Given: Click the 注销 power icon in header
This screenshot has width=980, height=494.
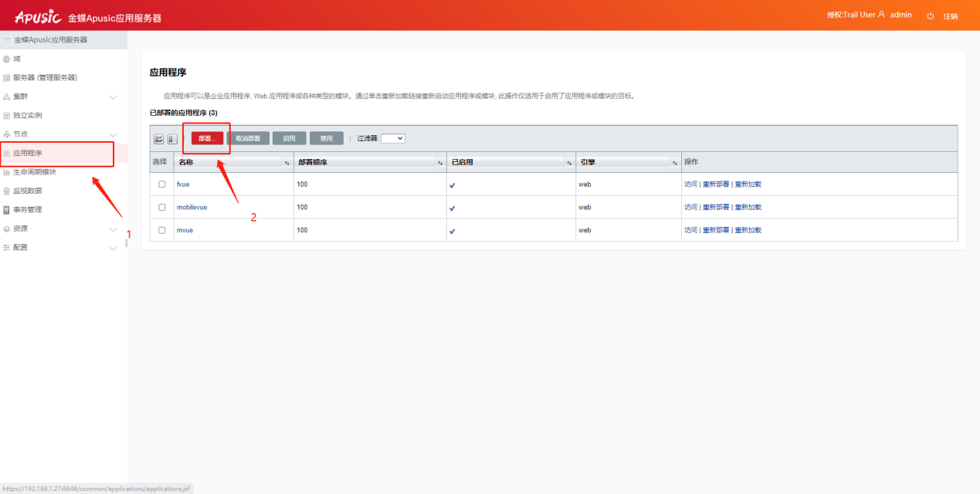Looking at the screenshot, I should coord(931,16).
